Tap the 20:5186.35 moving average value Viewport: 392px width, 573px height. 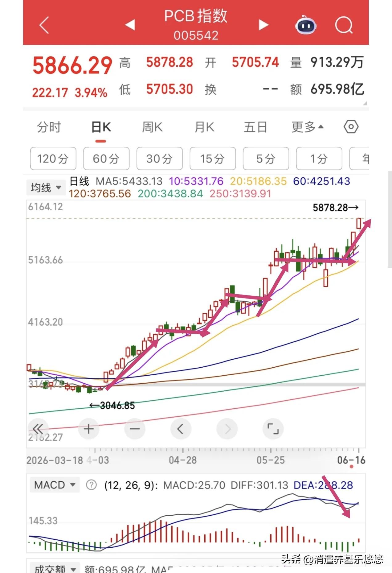[x=258, y=181]
